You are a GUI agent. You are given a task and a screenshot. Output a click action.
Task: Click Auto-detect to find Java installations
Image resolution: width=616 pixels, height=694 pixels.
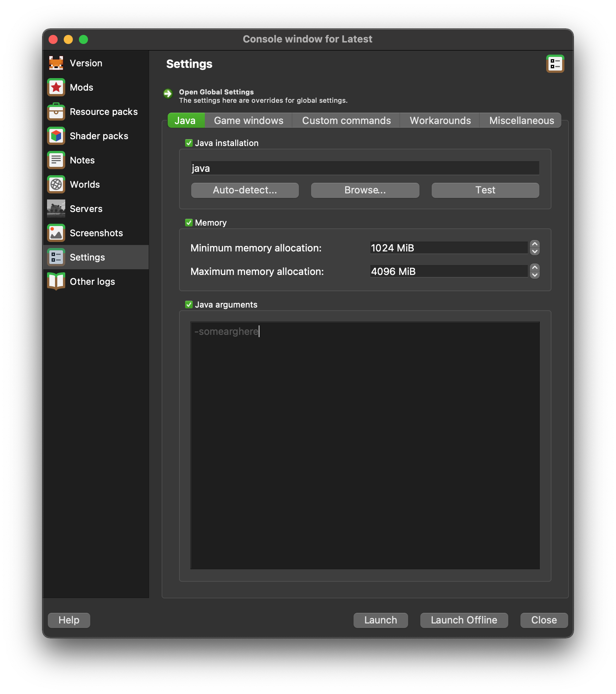point(245,190)
